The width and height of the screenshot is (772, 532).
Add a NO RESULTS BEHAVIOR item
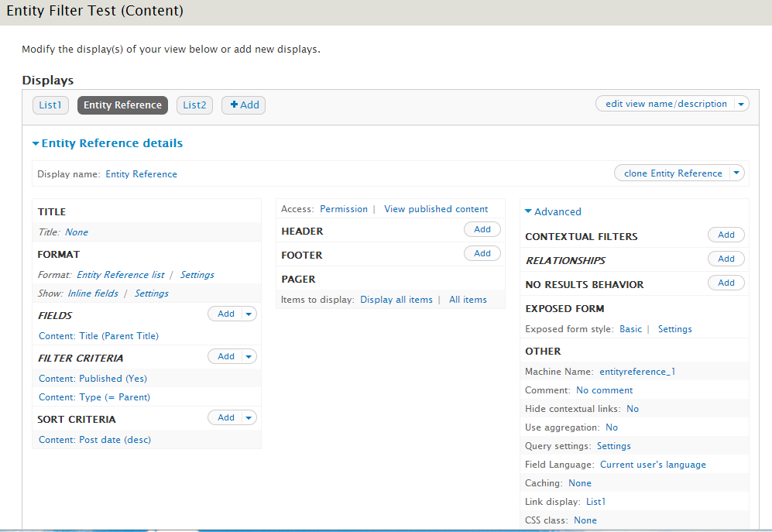pos(726,283)
